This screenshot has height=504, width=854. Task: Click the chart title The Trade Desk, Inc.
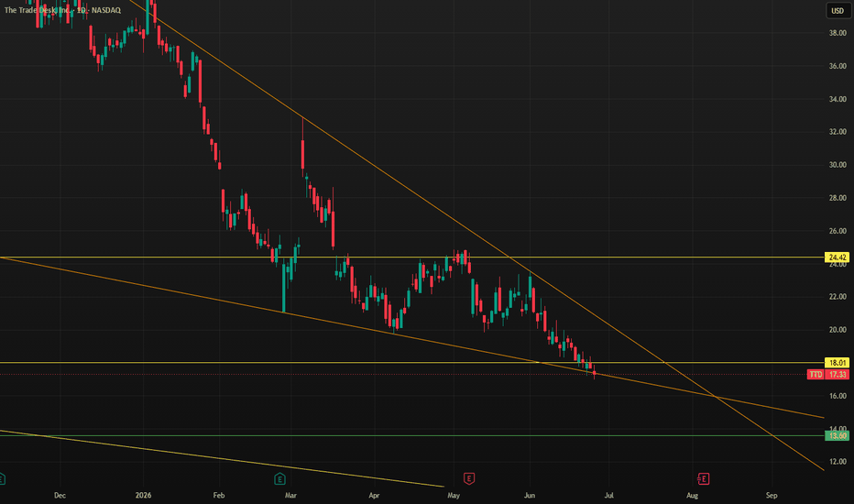point(37,10)
